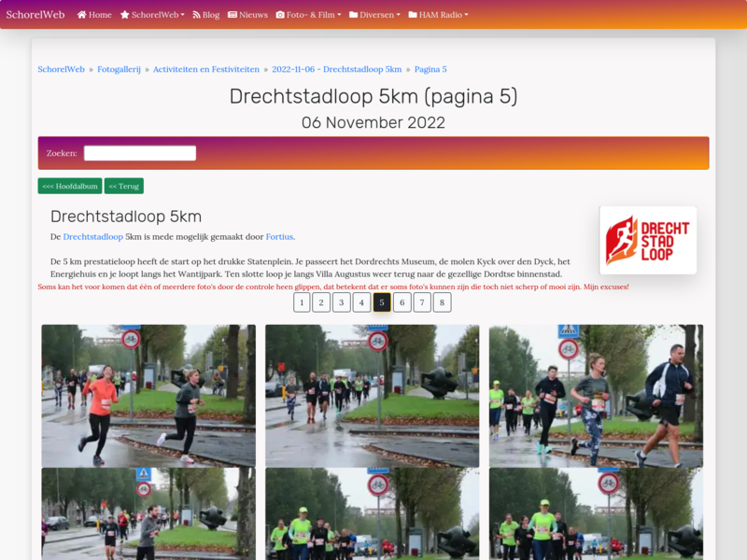The height and width of the screenshot is (560, 747).
Task: Open second-row middle photo with yellow-capped runner
Action: [372, 513]
